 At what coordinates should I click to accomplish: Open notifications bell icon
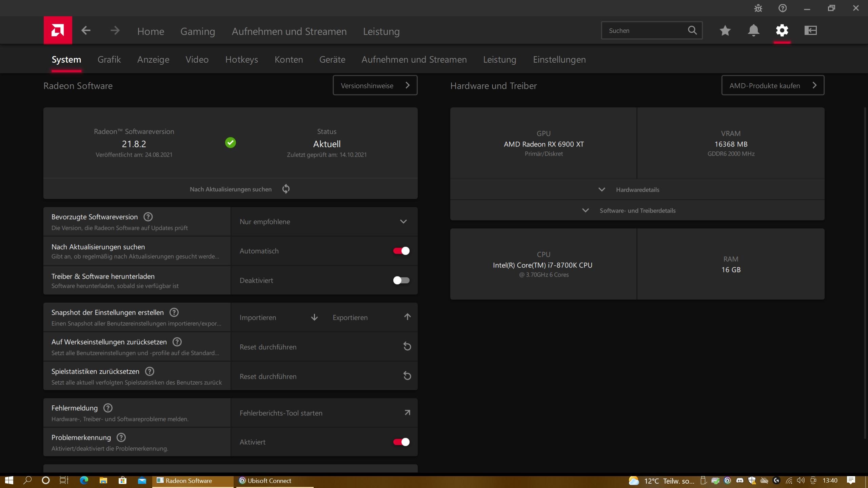point(753,30)
